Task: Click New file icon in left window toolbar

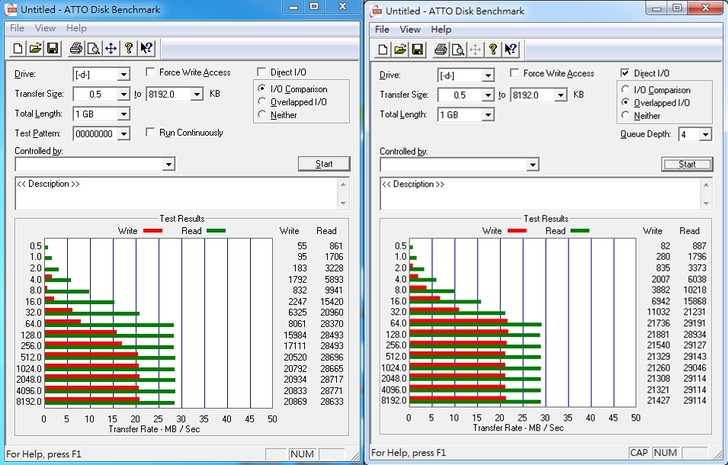Action: (19, 48)
